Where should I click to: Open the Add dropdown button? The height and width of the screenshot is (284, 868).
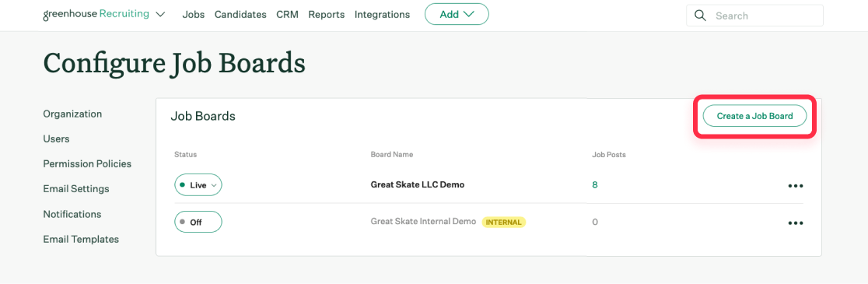click(457, 14)
